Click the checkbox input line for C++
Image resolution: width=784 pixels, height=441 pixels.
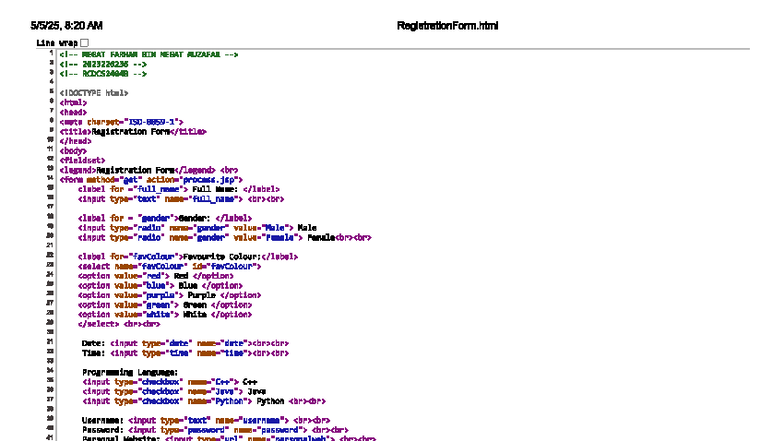[170, 382]
